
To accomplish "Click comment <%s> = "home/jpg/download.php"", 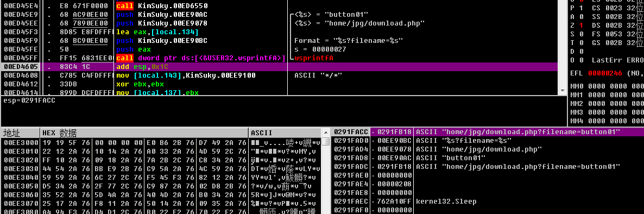I will click(x=359, y=23).
